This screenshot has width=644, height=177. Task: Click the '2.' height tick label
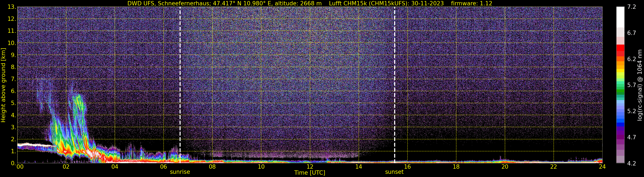(x=13, y=139)
